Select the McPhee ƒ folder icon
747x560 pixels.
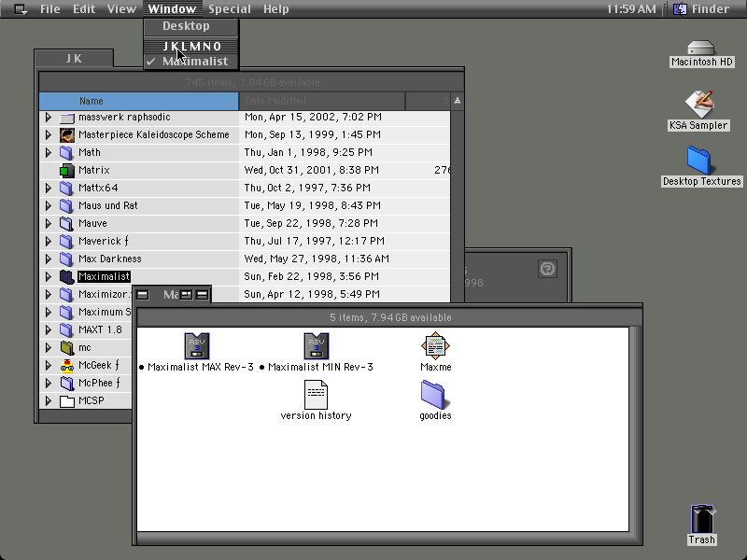click(67, 383)
